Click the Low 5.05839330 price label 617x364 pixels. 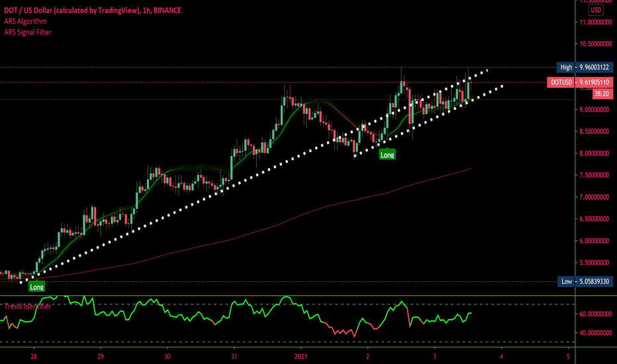click(x=585, y=281)
